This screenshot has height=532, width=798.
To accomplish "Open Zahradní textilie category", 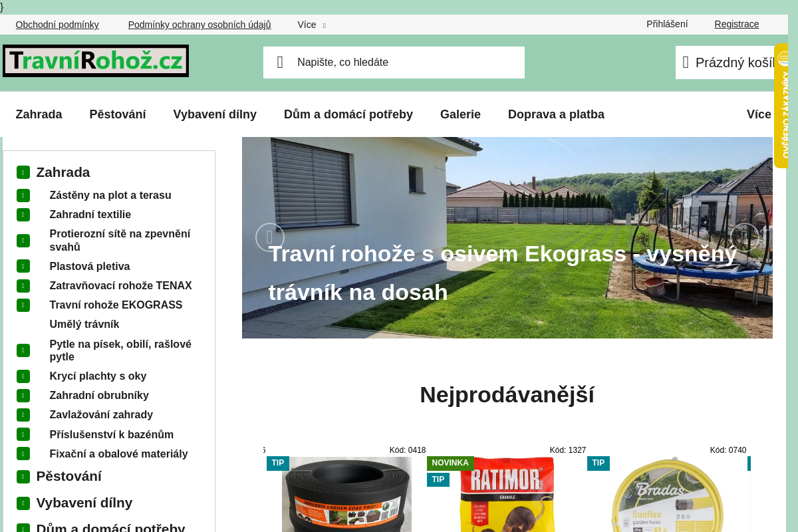I will [x=90, y=215].
